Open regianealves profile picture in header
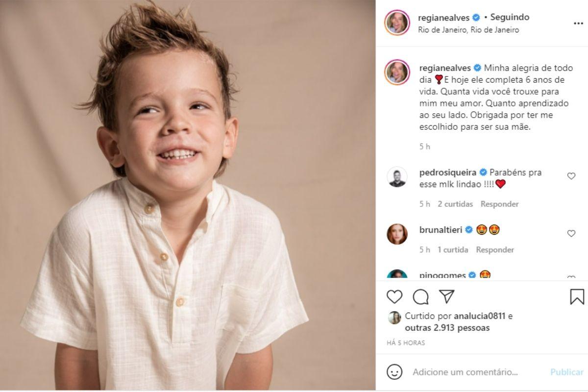 [x=397, y=23]
